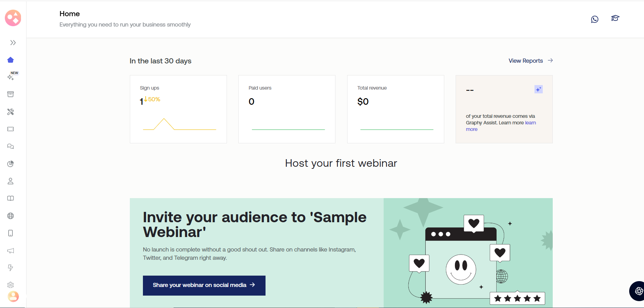Screen dimensions: 644x308
Task: Open the Sign ups stats card
Action: click(x=178, y=109)
